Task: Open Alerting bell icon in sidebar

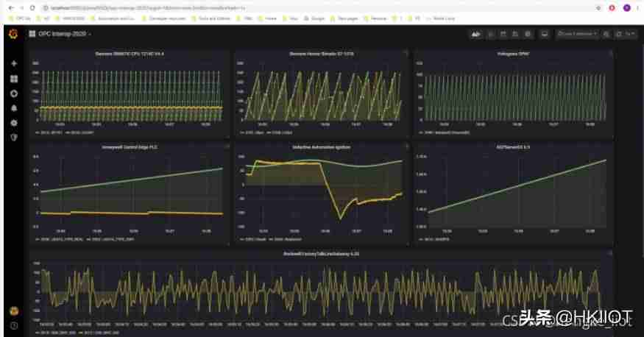Action: (14, 108)
